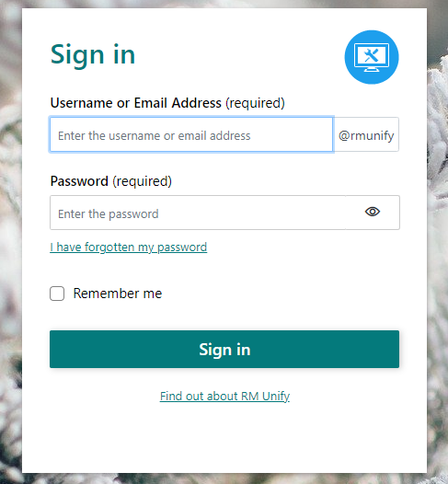Open the Find out about RM Unify link
The image size is (448, 484).
(x=224, y=396)
